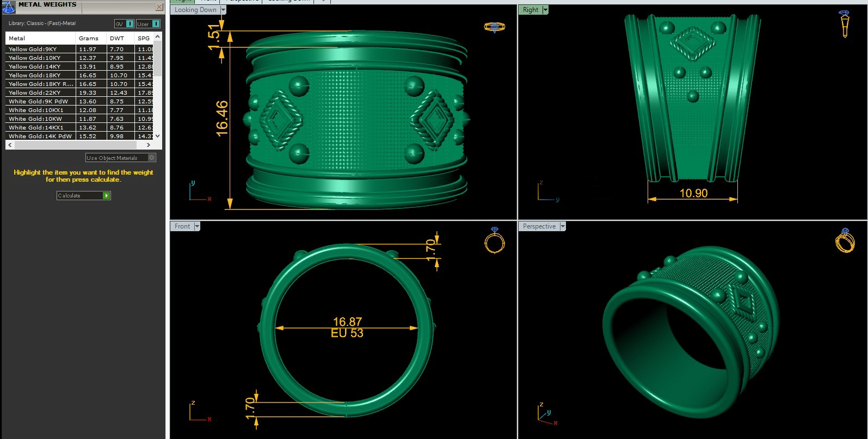The image size is (868, 439).
Task: Open the Right viewport dropdown arrow
Action: pyautogui.click(x=545, y=10)
